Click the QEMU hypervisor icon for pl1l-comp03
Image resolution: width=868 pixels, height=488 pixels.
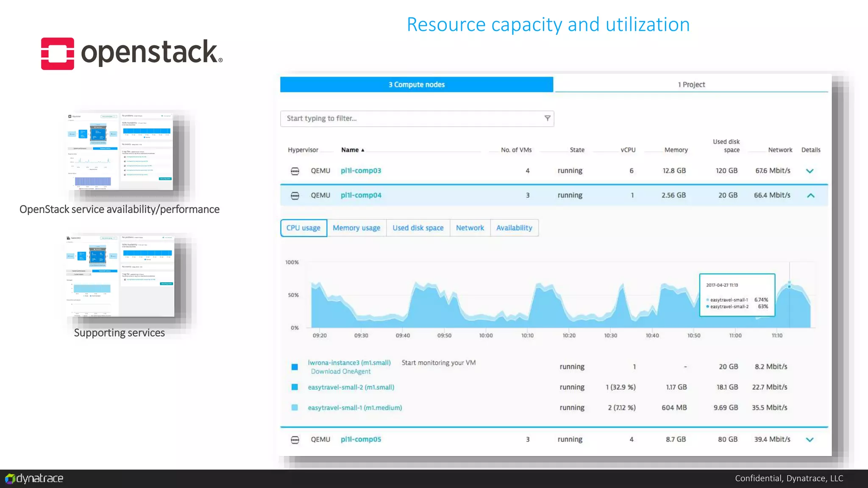click(295, 171)
